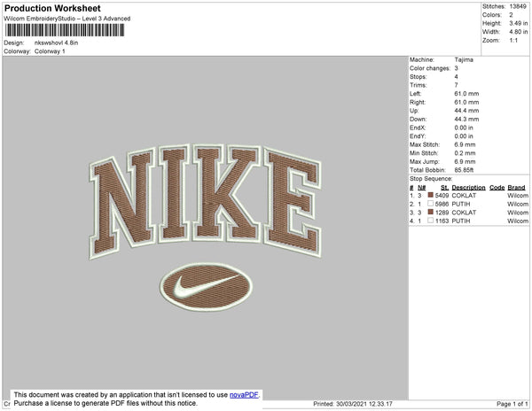Click the oval swoosh emblem preview
The width and height of the screenshot is (532, 411).
click(x=206, y=287)
